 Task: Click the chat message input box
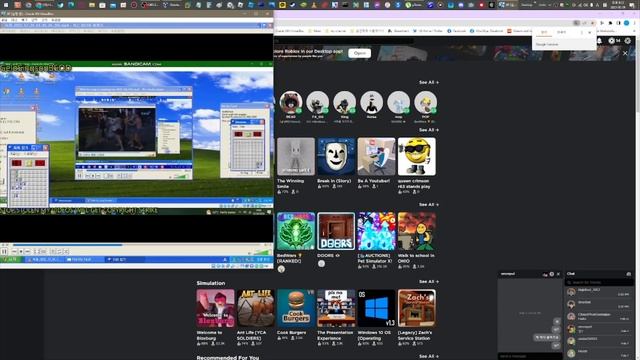point(529,356)
